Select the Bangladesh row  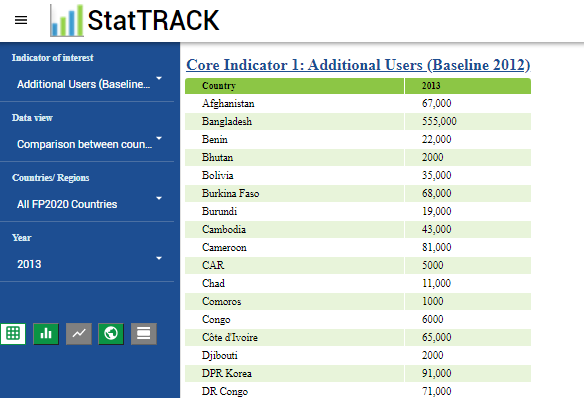358,121
